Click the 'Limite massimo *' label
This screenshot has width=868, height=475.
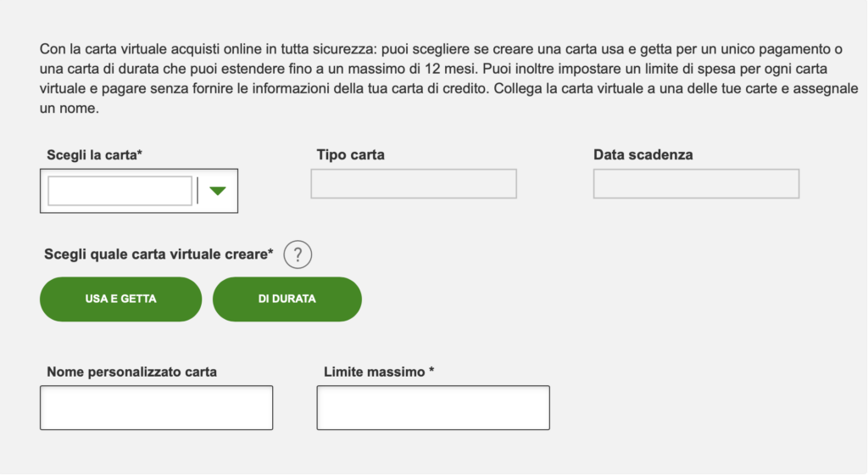click(379, 372)
